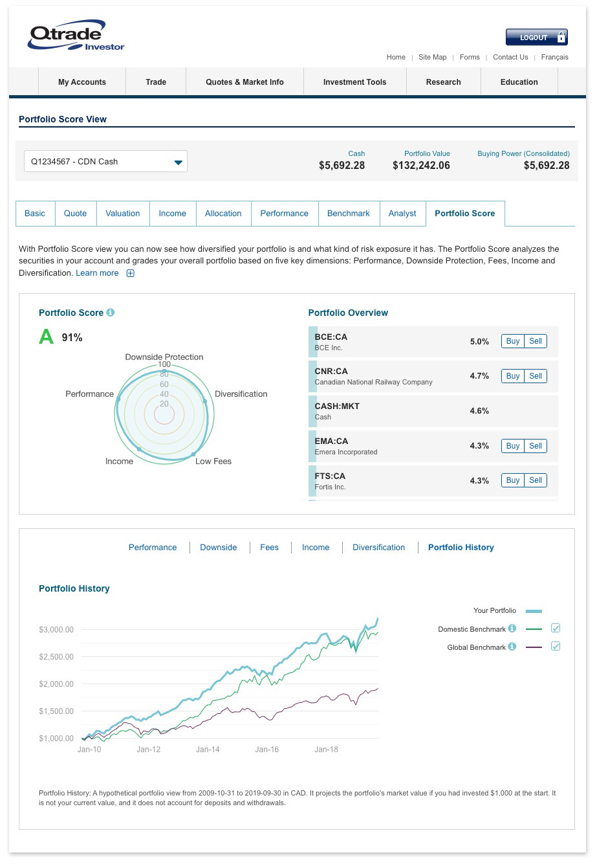597x868 pixels.
Task: Sell CNR:CA shares
Action: (x=536, y=376)
